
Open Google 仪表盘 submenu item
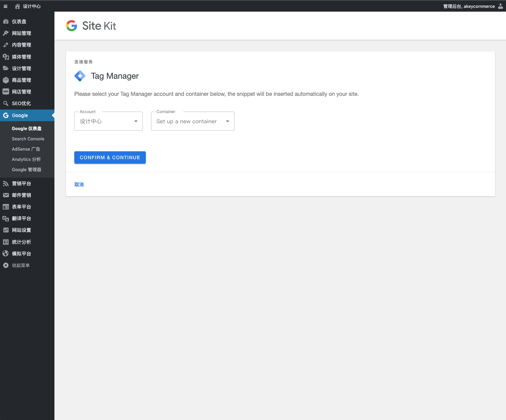click(x=27, y=128)
